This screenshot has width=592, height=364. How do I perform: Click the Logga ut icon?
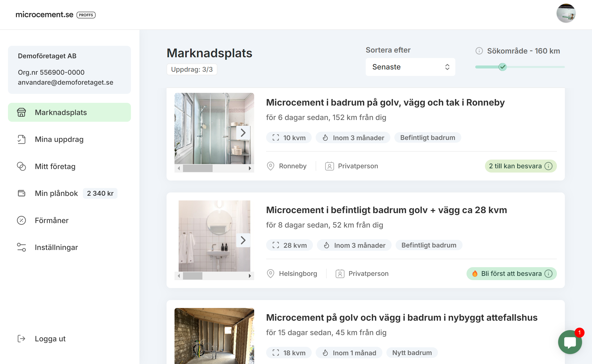pyautogui.click(x=21, y=339)
